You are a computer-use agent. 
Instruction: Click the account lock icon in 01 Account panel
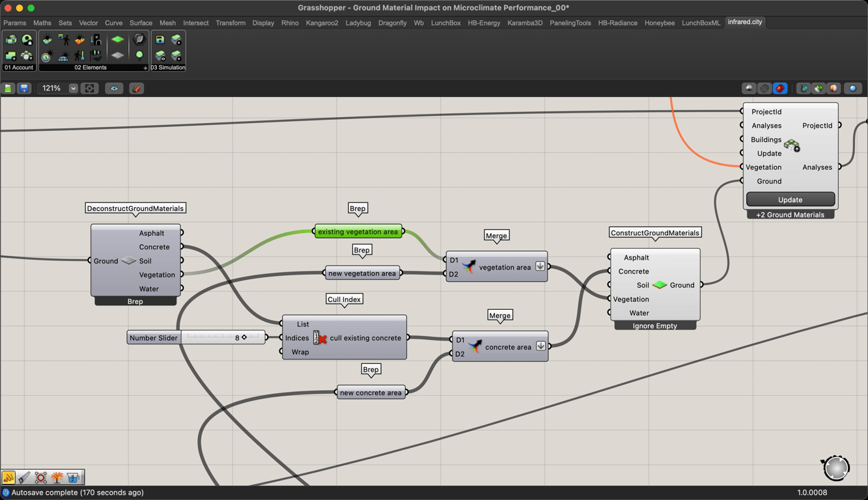coord(27,40)
